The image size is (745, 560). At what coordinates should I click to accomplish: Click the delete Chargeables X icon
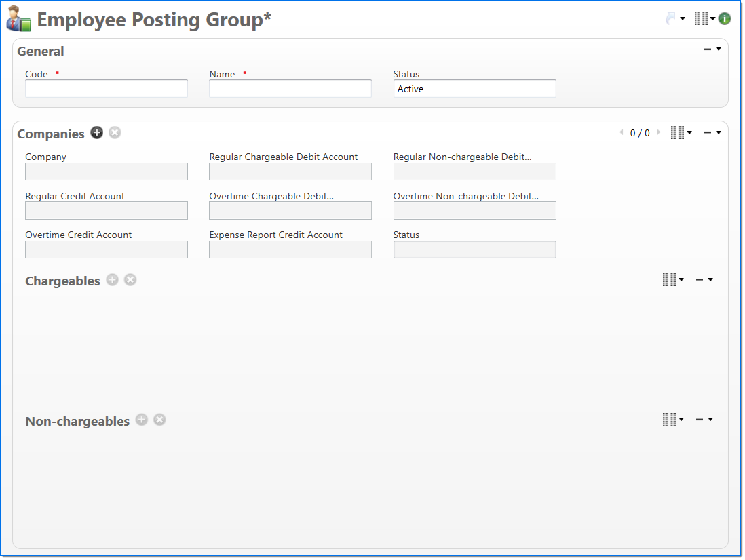point(130,280)
